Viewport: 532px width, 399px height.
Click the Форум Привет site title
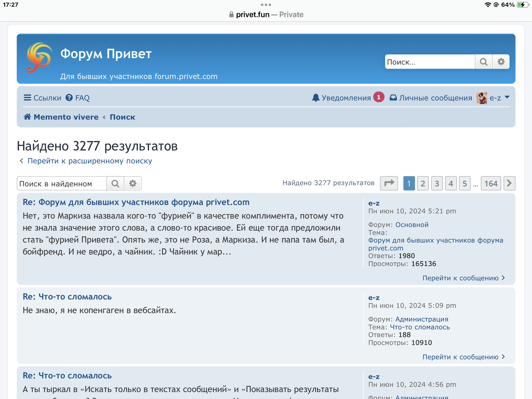pos(106,54)
